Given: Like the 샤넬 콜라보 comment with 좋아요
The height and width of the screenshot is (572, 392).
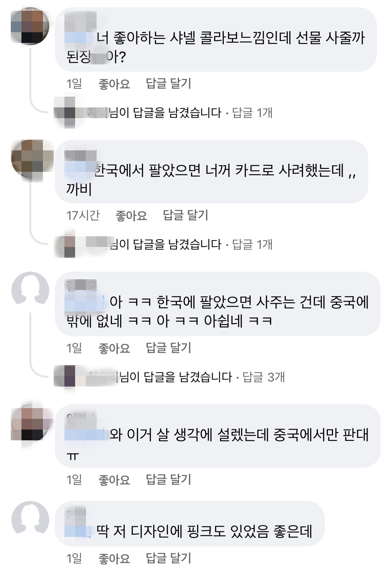Looking at the screenshot, I should pos(114,84).
